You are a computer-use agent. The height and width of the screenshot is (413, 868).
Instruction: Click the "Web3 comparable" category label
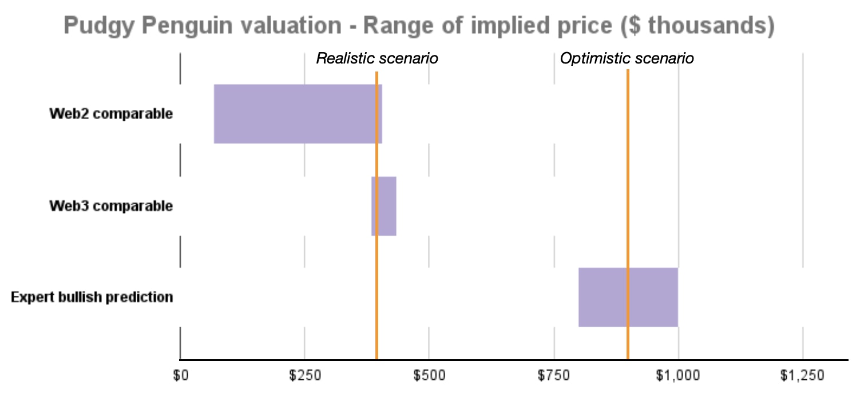click(x=111, y=206)
